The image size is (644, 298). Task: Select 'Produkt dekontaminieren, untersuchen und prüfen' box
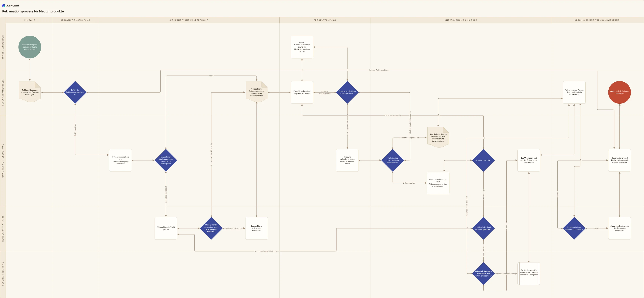click(x=347, y=160)
